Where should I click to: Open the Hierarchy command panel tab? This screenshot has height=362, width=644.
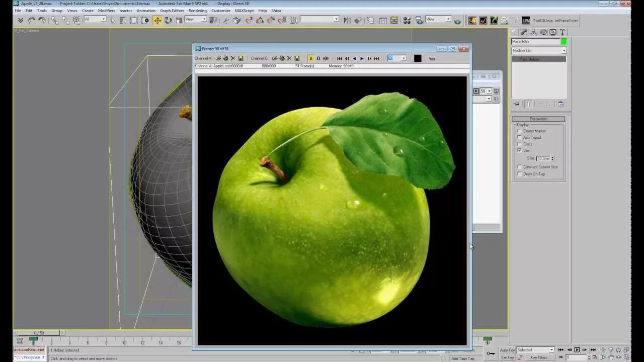[x=533, y=32]
